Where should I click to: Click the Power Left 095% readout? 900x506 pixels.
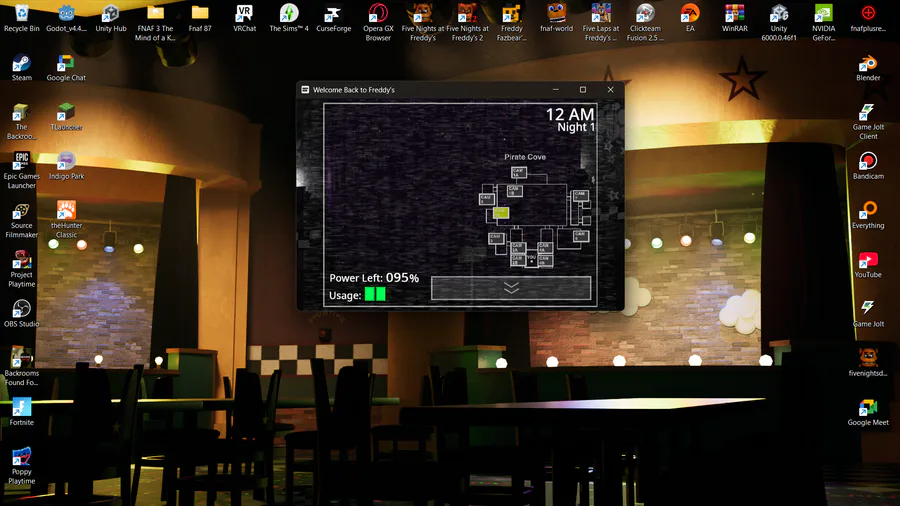[374, 278]
